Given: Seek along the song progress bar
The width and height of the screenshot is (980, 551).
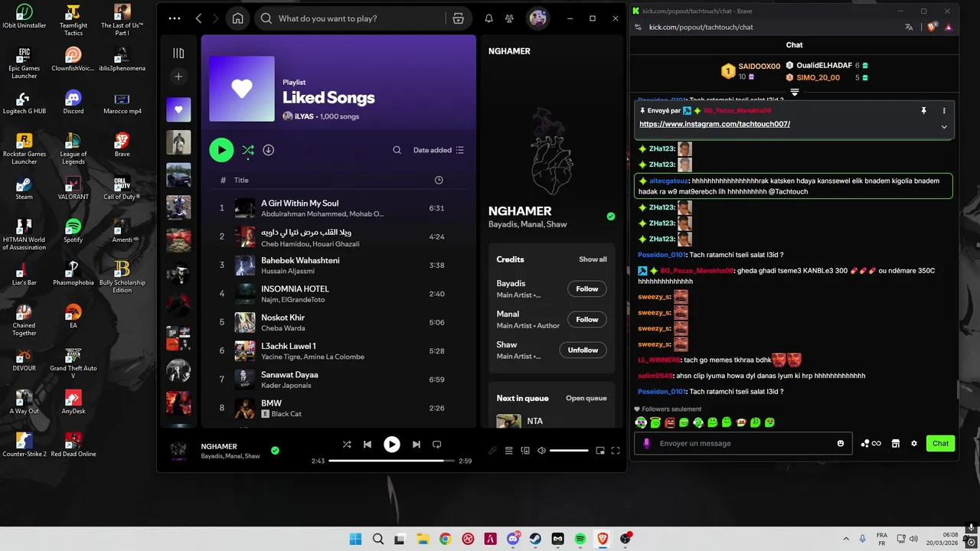Looking at the screenshot, I should coord(391,461).
